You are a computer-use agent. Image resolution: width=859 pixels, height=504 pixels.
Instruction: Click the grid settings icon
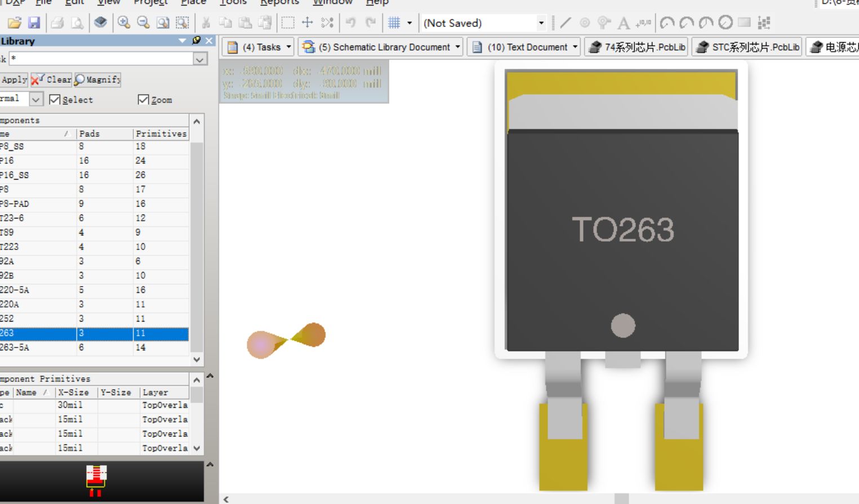pos(394,23)
